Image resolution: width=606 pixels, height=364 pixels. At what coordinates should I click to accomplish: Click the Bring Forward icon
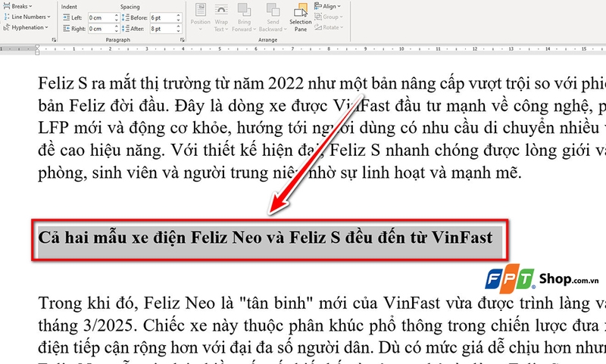coord(244,10)
